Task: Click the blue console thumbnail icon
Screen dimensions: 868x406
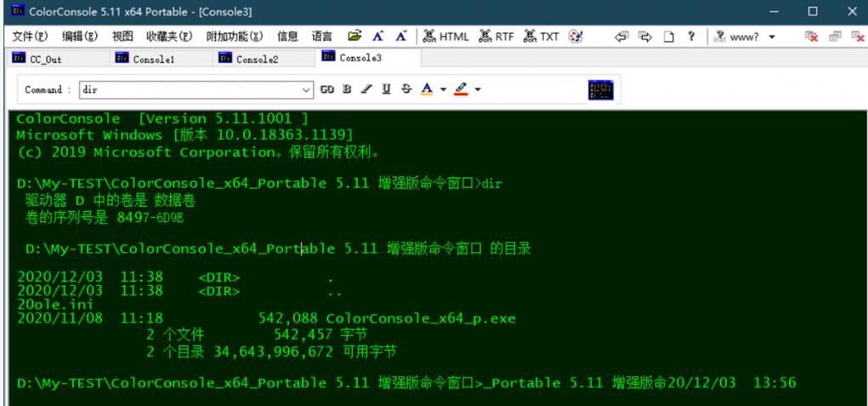Action: (600, 89)
